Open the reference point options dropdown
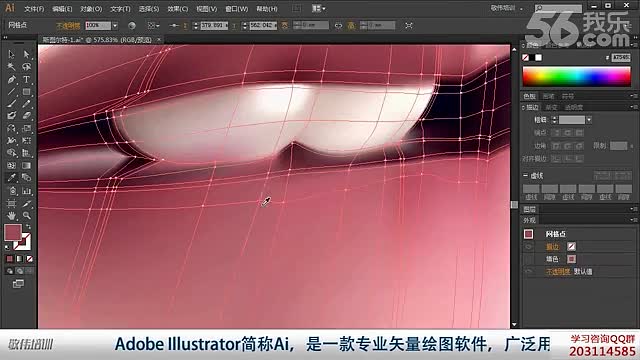Image resolution: width=640 pixels, height=360 pixels. coord(153,26)
